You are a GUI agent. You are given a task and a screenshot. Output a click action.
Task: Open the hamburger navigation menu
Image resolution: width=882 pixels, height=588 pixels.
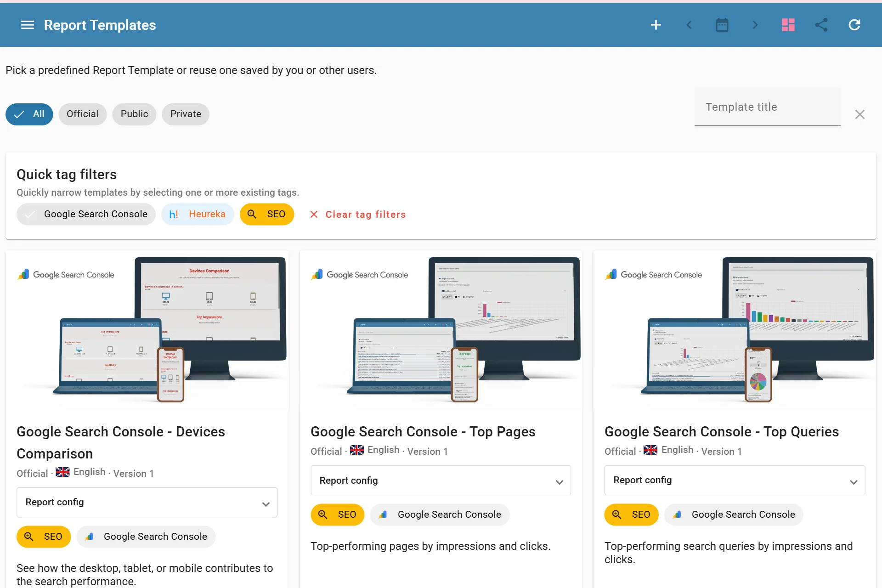pos(28,25)
